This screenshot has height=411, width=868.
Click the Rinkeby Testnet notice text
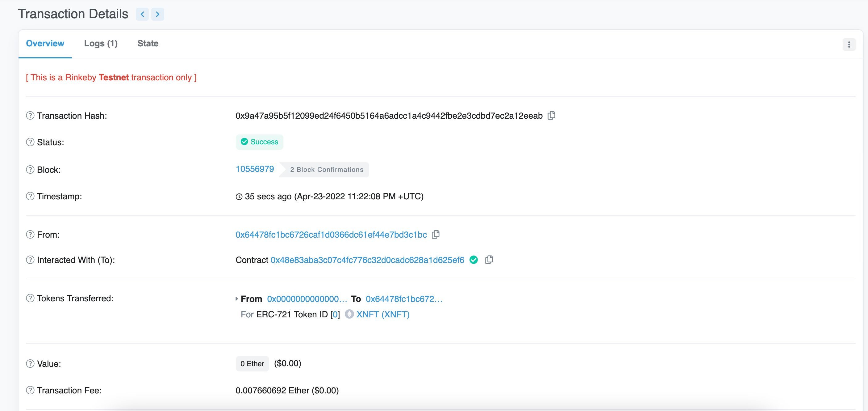coord(111,78)
